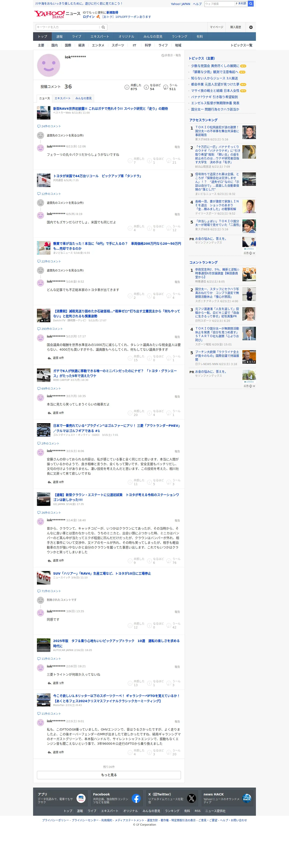Toggle 共感した with 13 on 三菱トライトン comment

click(130, 683)
